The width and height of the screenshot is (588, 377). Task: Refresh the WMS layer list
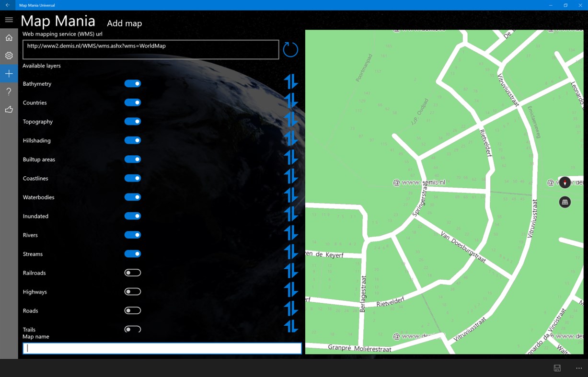click(290, 49)
